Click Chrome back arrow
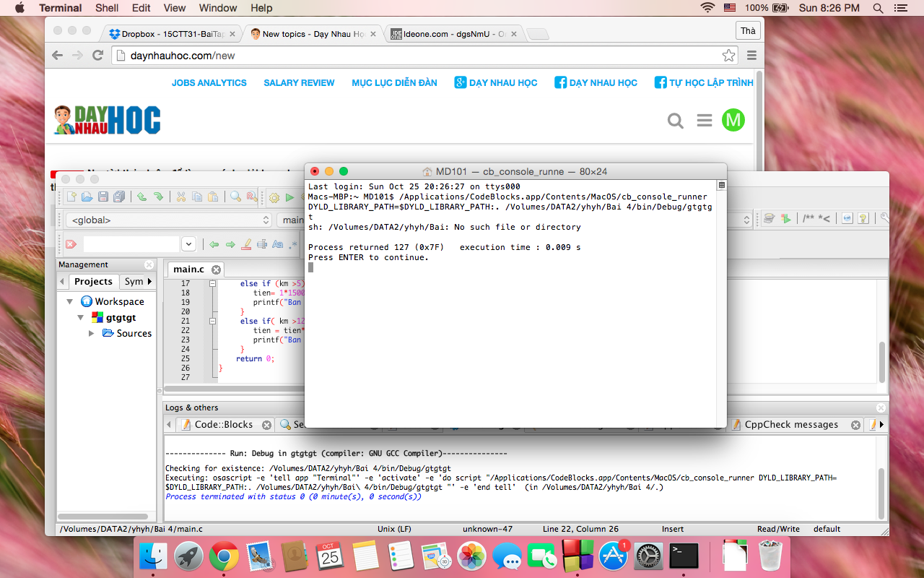Viewport: 924px width, 578px height. point(58,55)
